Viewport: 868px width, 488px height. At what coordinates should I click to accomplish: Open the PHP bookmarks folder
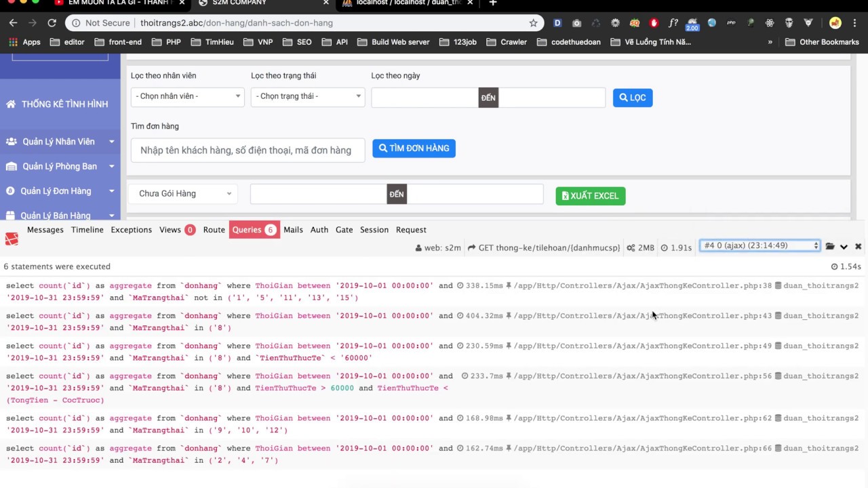pos(166,42)
